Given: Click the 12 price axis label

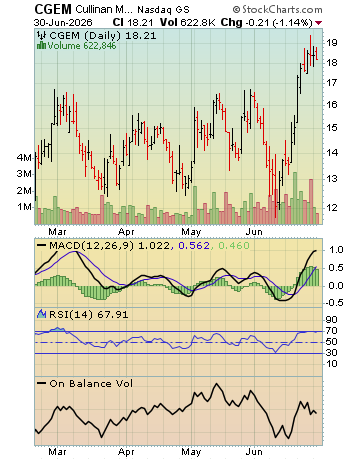Looking at the screenshot, I should coord(332,207).
